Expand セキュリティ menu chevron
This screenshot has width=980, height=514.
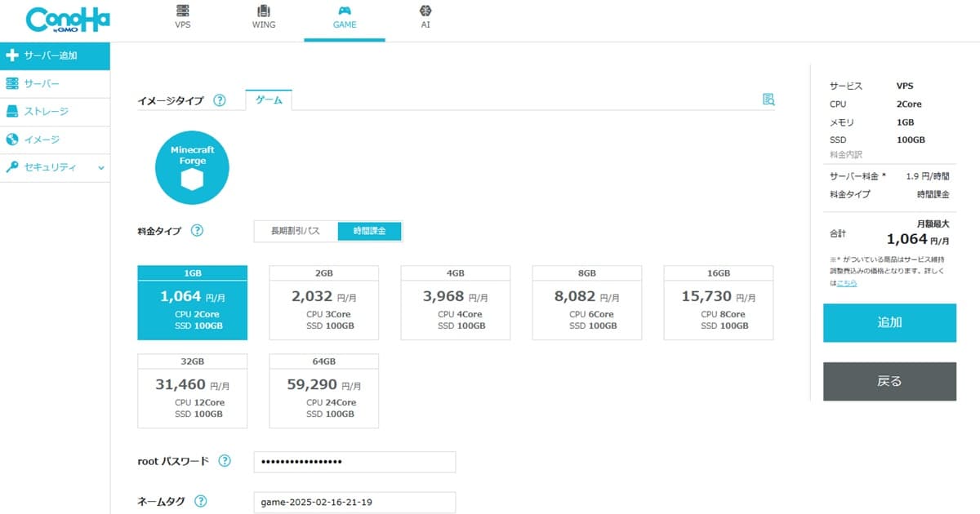tap(101, 167)
